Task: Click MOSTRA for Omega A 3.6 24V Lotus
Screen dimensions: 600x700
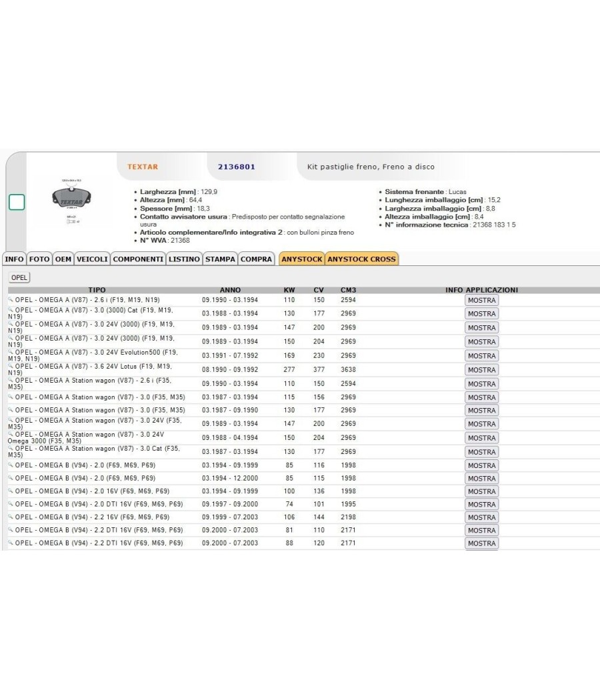Action: pos(482,370)
